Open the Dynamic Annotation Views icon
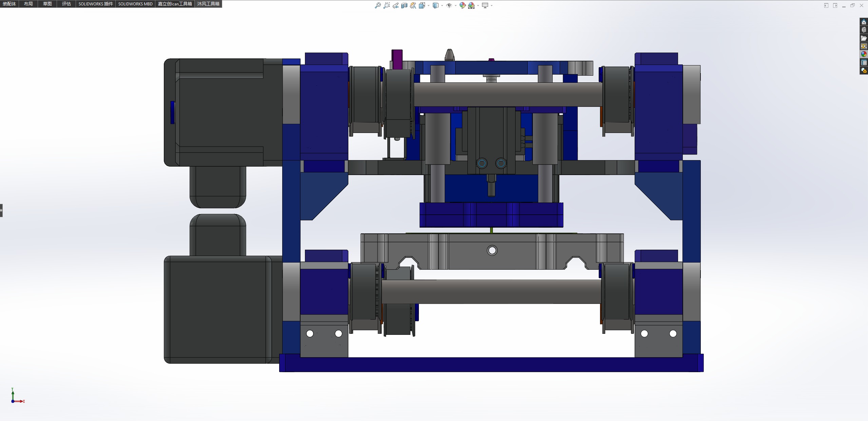This screenshot has width=868, height=421. click(x=413, y=5)
